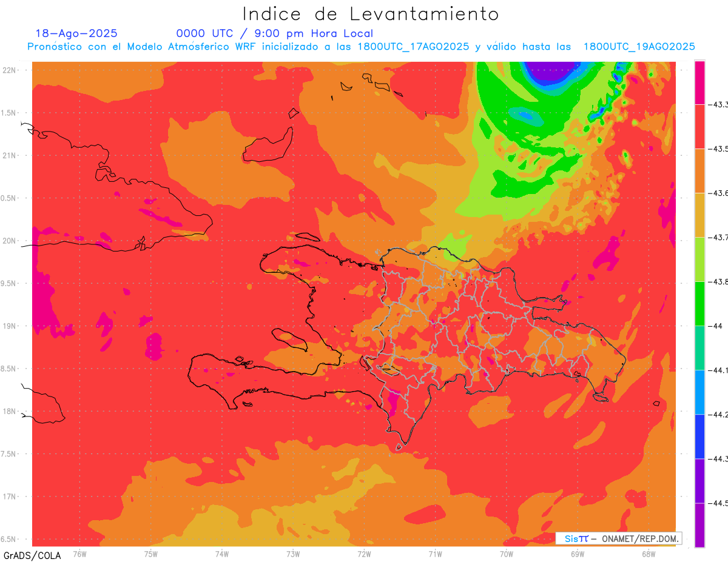The image size is (728, 562).
Task: Pick the light green colorbar segment below -43.7
Action: click(699, 259)
